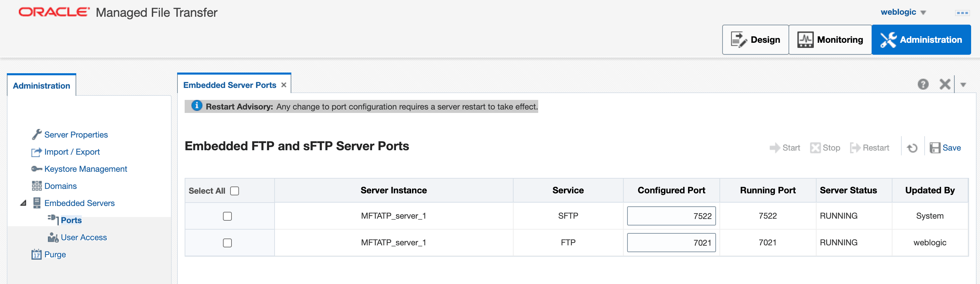Viewport: 980px width, 284px height.
Task: Click the Server Properties wrench icon
Action: pos(37,134)
